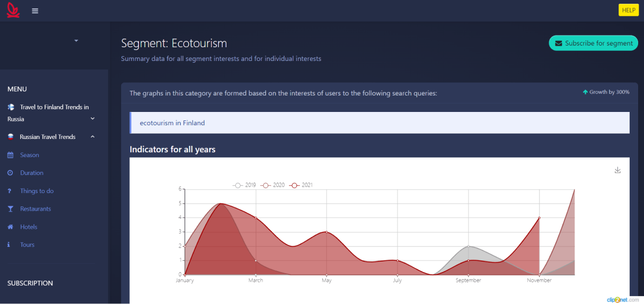
Task: Open the dropdown arrow above the sidebar menu
Action: [x=76, y=40]
